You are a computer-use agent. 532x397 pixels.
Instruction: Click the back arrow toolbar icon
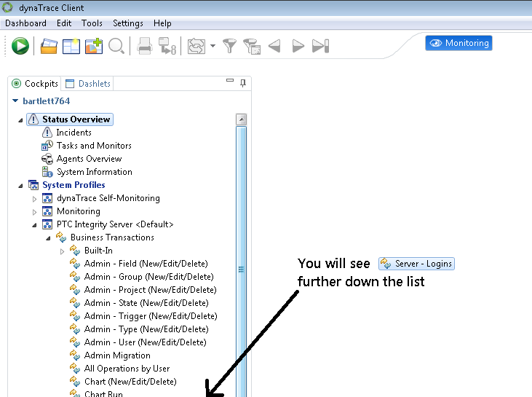[274, 46]
